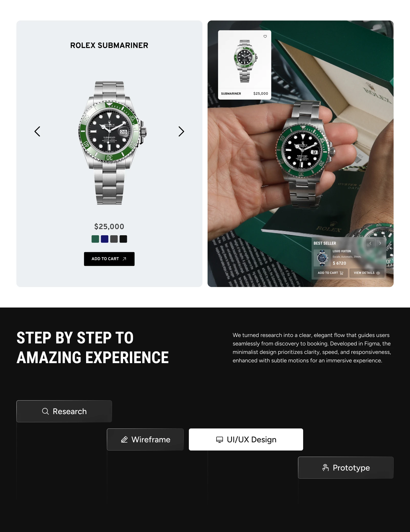
Task: Click the eye icon beside View Details
Action: 378,273
